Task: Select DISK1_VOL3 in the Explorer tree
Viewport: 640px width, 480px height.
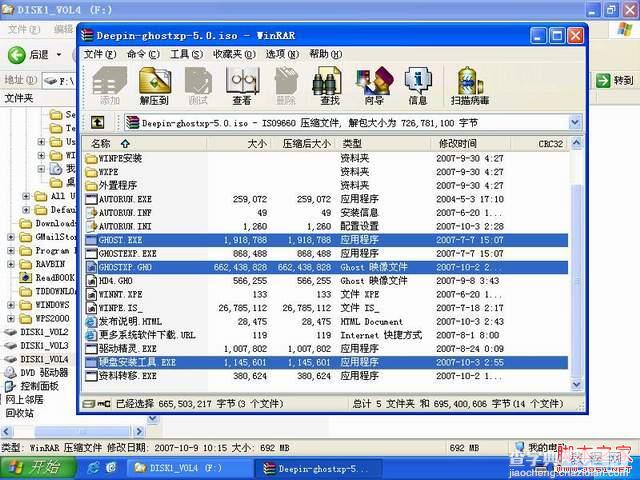Action: pos(44,346)
